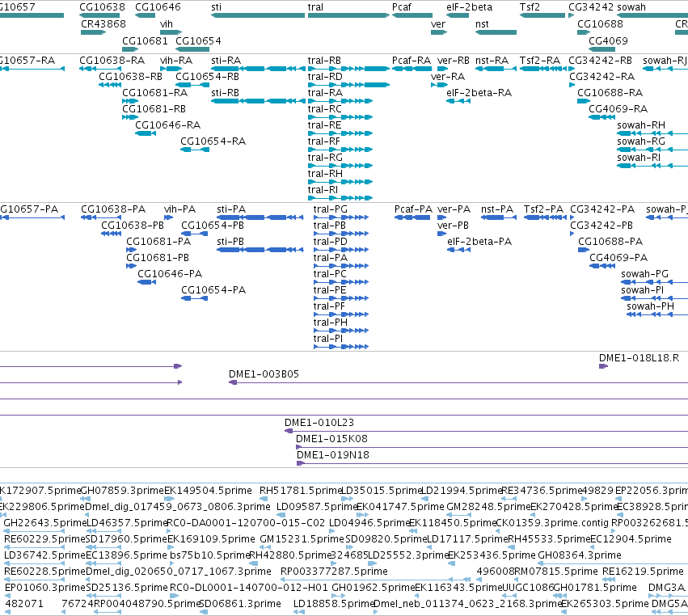Image resolution: width=688 pixels, height=616 pixels.
Task: Click transcript eIF-2beta-RA
Action: click(x=458, y=101)
